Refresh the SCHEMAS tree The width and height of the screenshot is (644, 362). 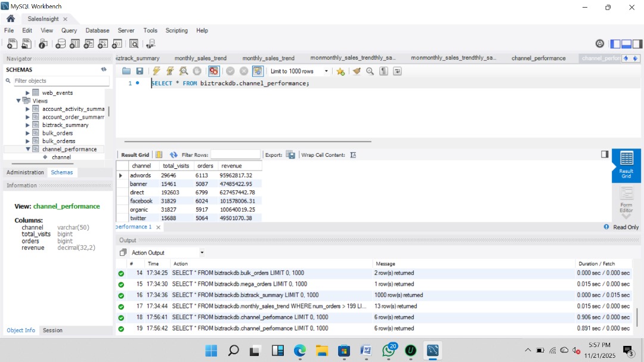point(104,69)
